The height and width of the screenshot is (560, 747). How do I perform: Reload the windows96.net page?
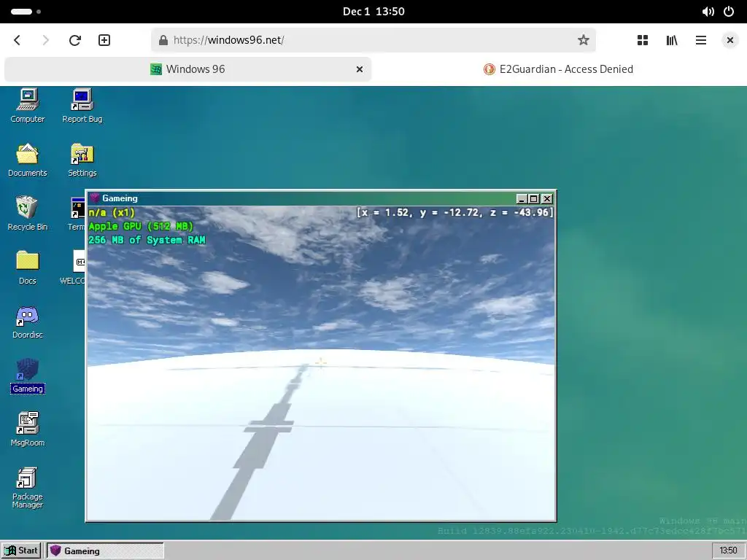click(x=75, y=40)
